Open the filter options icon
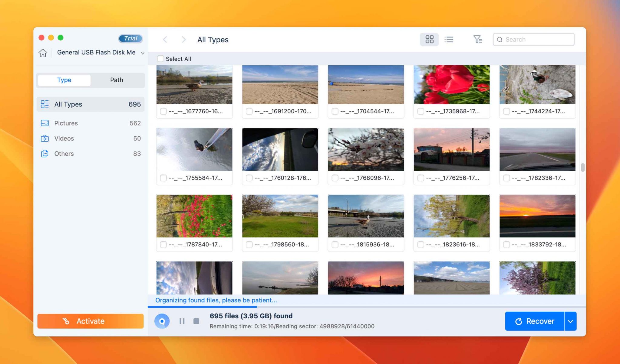Screen dimensions: 620x364 [478, 40]
